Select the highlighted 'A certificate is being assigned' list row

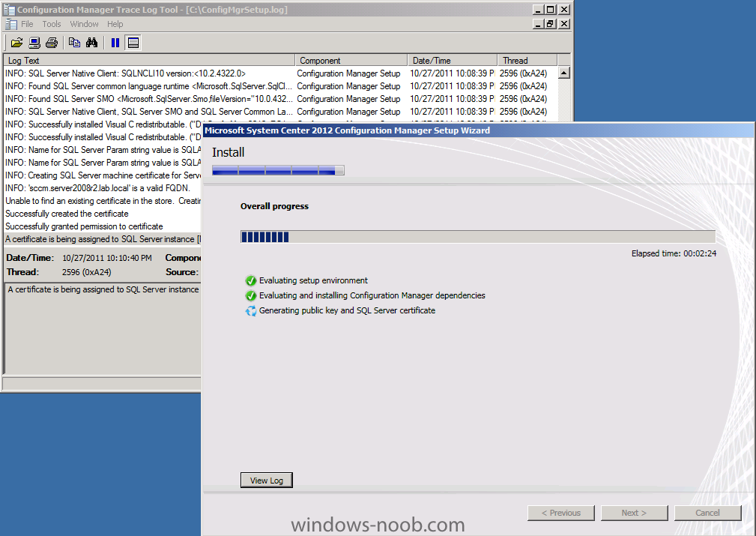(103, 239)
